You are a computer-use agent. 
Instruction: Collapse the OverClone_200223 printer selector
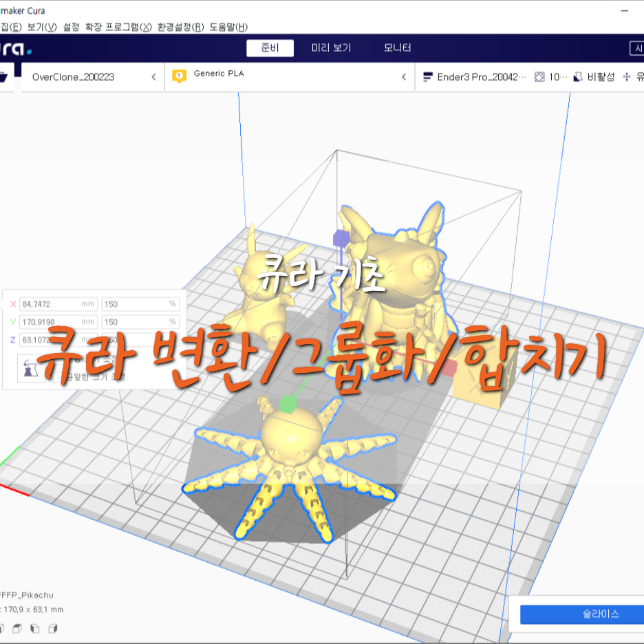click(x=153, y=77)
